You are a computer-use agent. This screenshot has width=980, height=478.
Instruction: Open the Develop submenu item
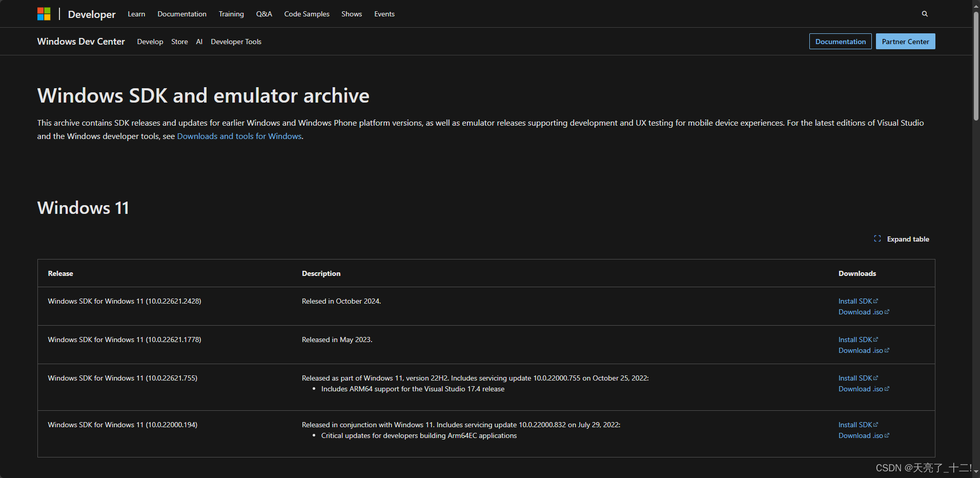(150, 42)
